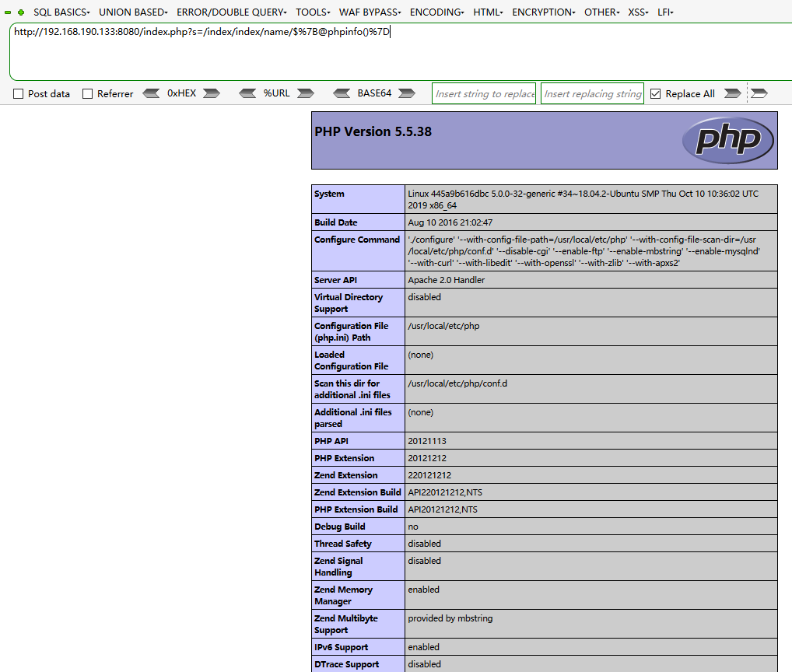
Task: Click the 'Zend Memory Manager' label
Action: tap(343, 596)
